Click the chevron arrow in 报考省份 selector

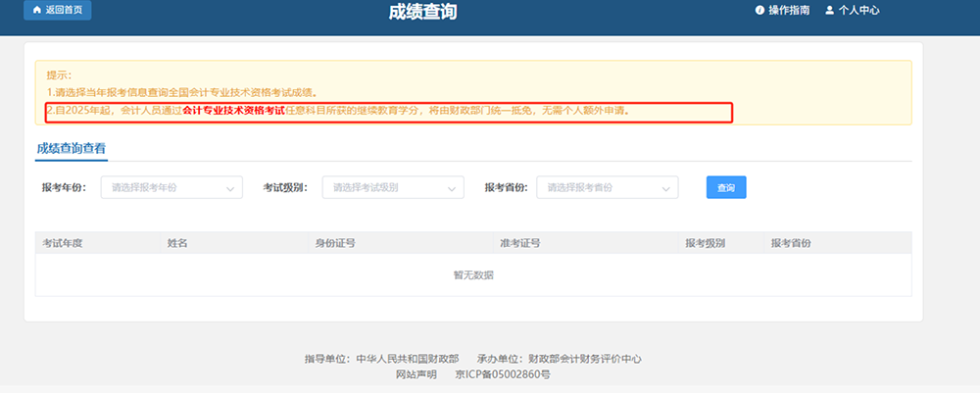667,187
